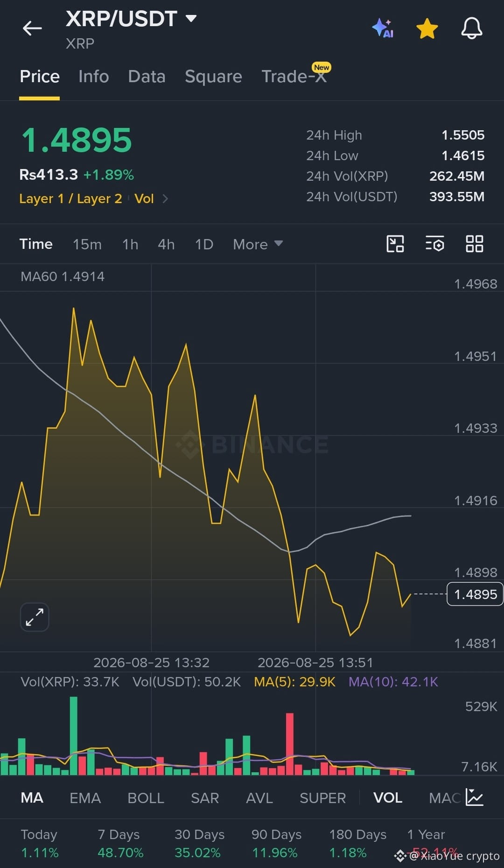This screenshot has height=868, width=504.
Task: Tap the 2026-08-25 13:51 time label
Action: coord(315,663)
